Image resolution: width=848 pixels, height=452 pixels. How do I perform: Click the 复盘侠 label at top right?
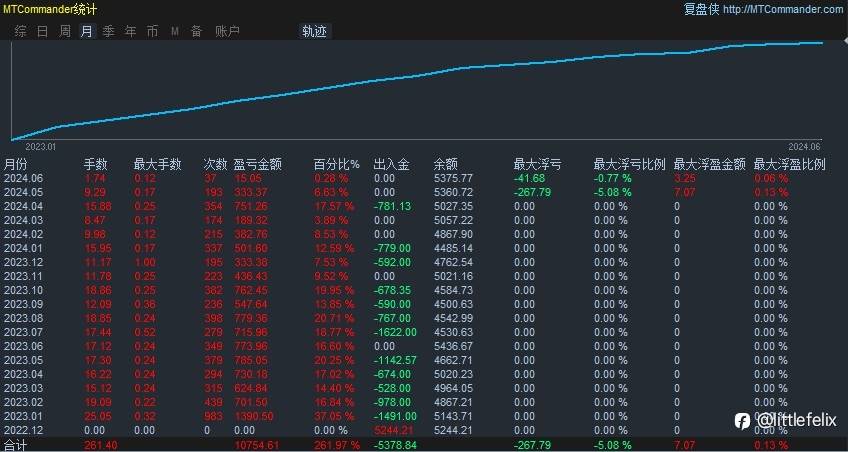[701, 9]
